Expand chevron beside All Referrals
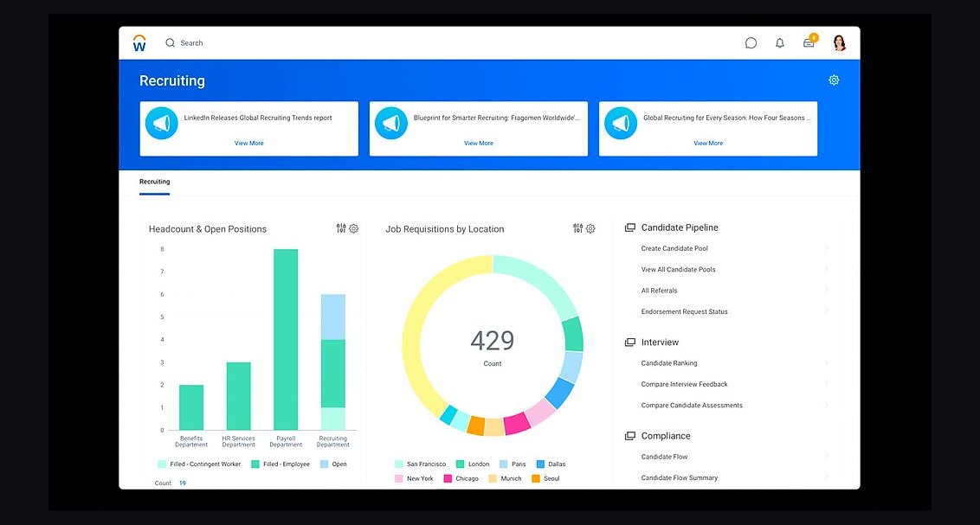980x525 pixels. pyautogui.click(x=826, y=291)
